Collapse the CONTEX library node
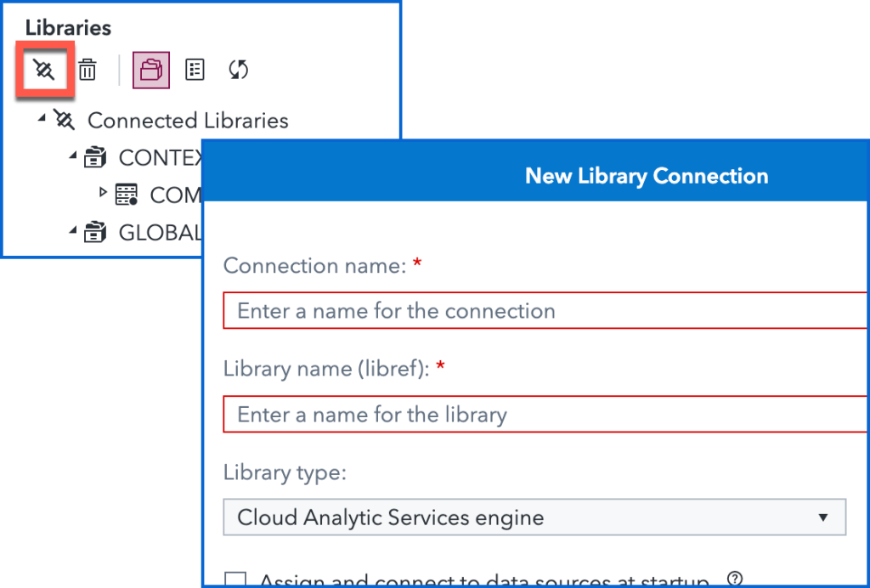Screen dimensions: 870x588 pyautogui.click(x=72, y=156)
